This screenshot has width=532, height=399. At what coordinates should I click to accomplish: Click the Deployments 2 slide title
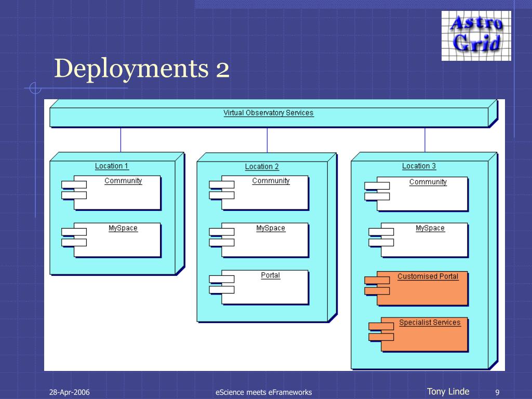tap(142, 68)
